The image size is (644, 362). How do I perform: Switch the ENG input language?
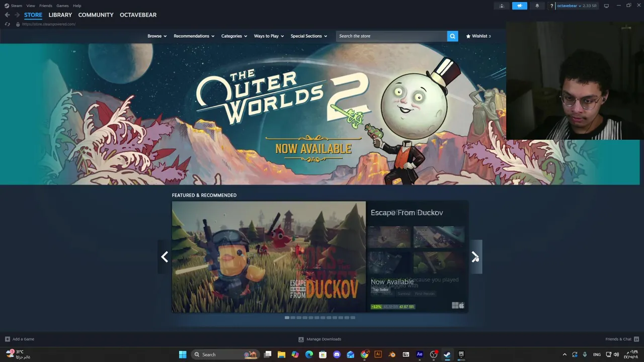tap(597, 354)
